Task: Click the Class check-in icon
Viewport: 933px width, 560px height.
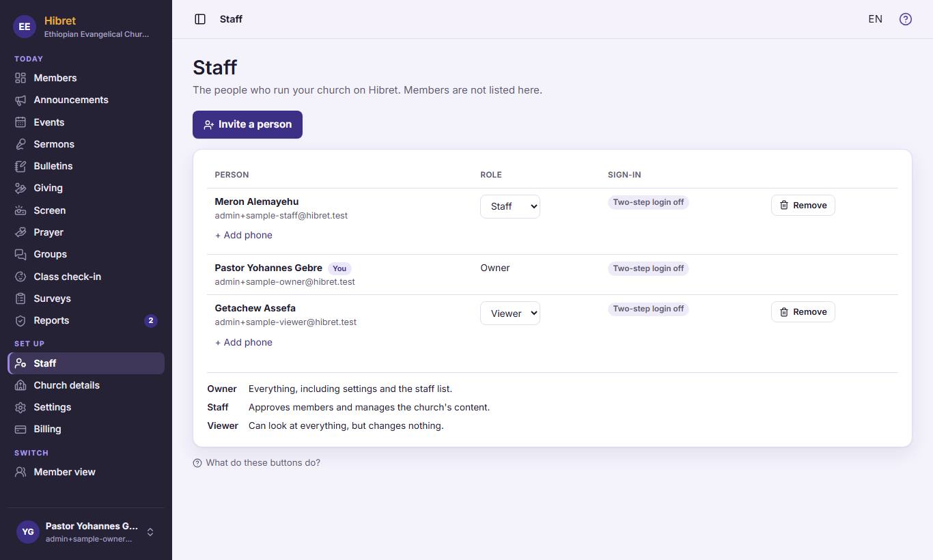Action: 20,277
